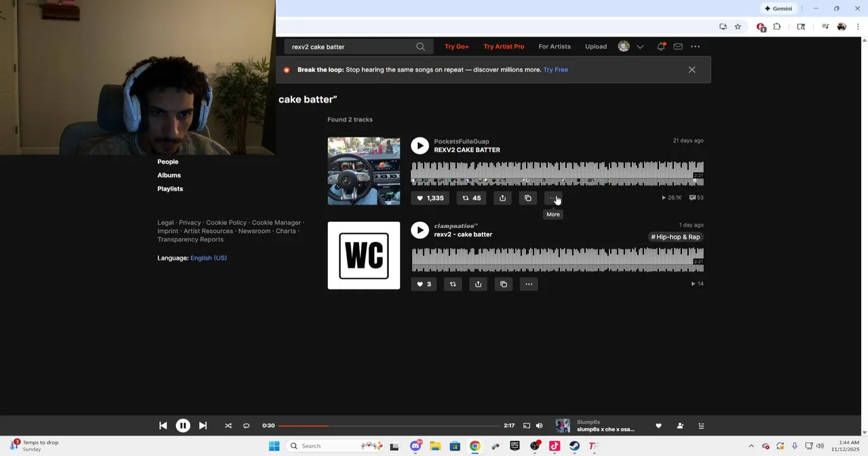Open the Upload page

point(596,47)
